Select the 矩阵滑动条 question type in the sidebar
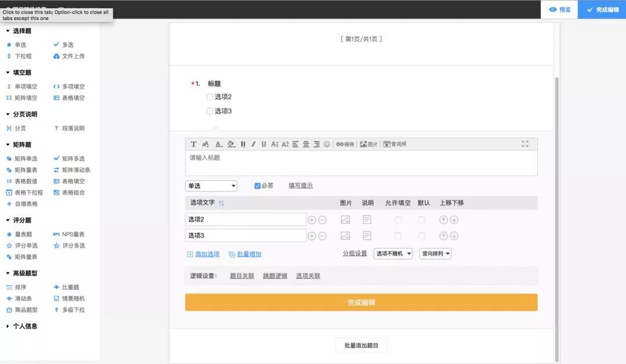Screen dimensions: 626x364 click(x=75, y=170)
